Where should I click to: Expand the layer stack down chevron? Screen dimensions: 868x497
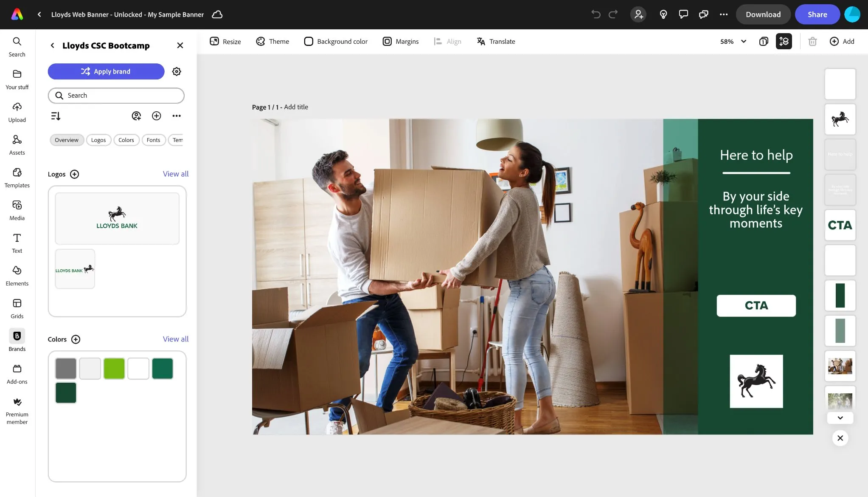click(840, 418)
